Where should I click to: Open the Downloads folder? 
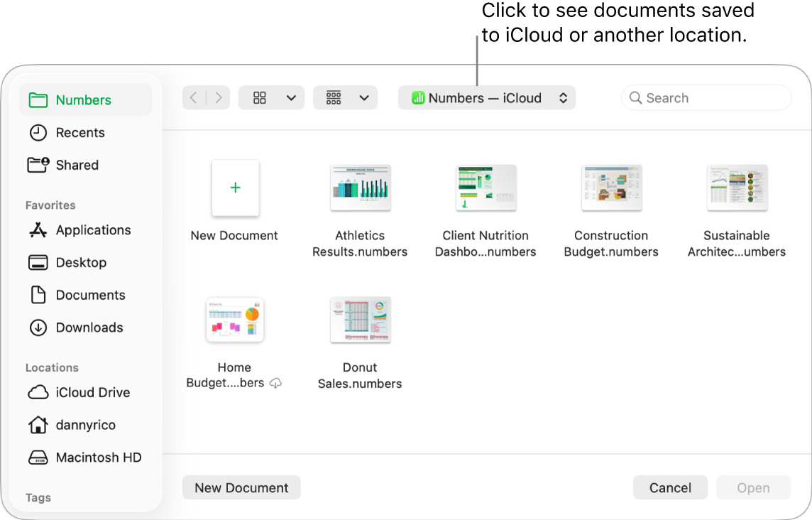[x=89, y=327]
